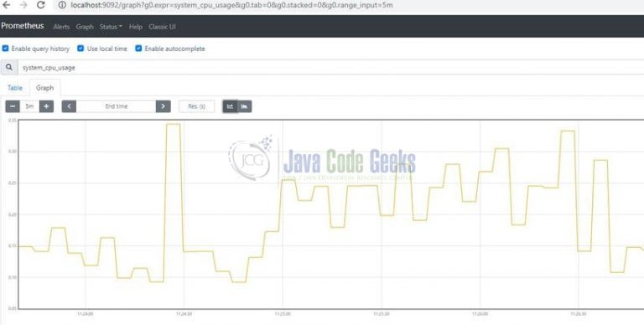
Task: Toggle Enable query history checkbox
Action: [x=5, y=49]
